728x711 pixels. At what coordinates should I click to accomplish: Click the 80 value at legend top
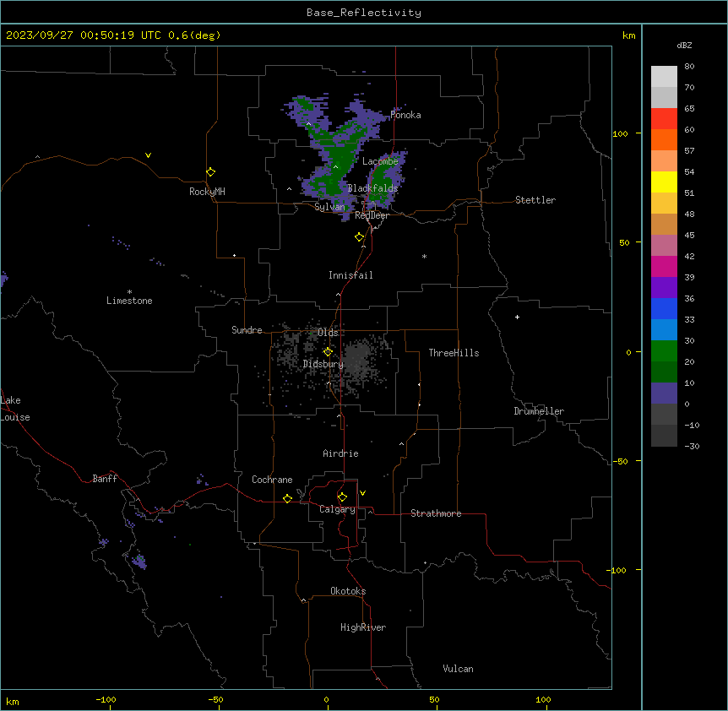pyautogui.click(x=689, y=67)
